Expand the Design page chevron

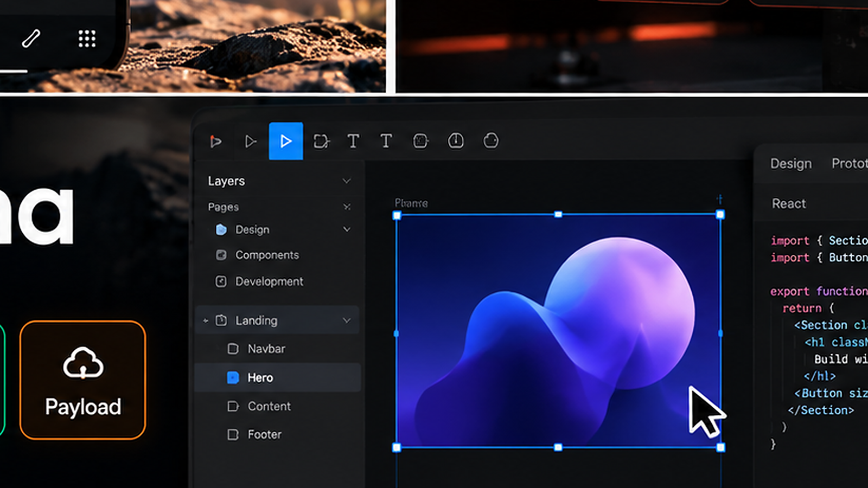coord(347,229)
